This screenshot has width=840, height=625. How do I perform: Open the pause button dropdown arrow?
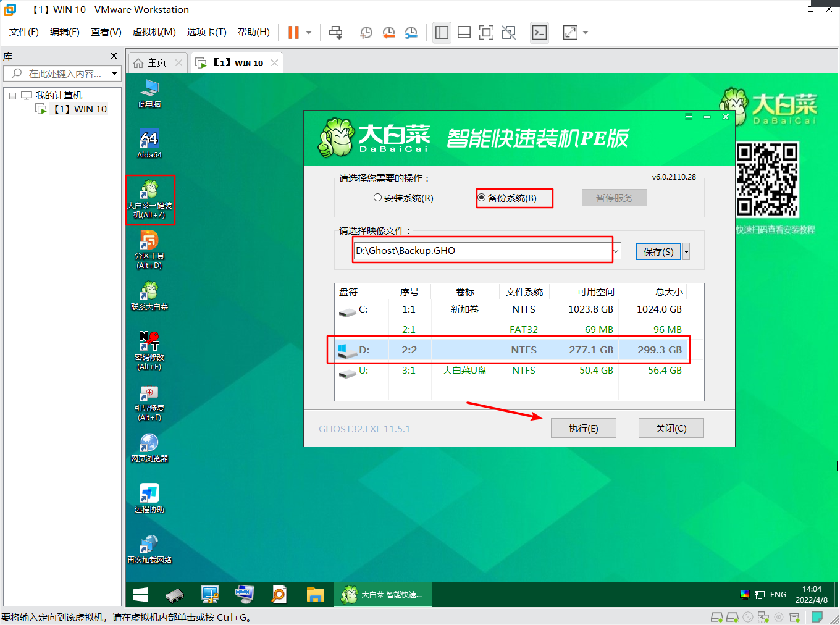(309, 32)
